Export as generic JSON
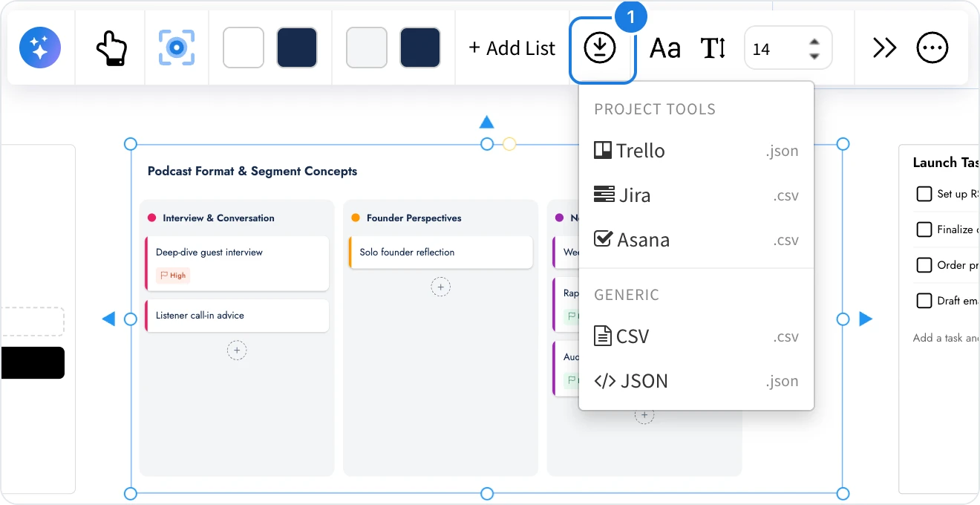 pyautogui.click(x=696, y=381)
